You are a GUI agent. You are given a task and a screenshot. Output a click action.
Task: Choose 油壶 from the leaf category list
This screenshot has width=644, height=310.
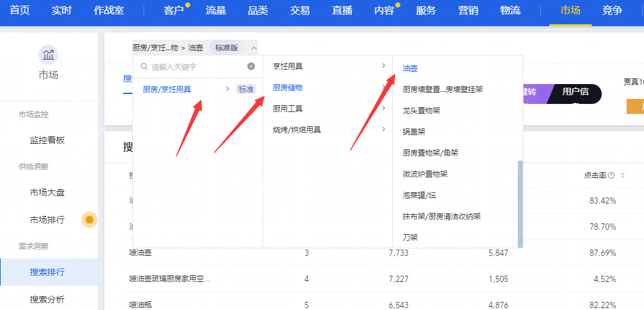click(410, 68)
